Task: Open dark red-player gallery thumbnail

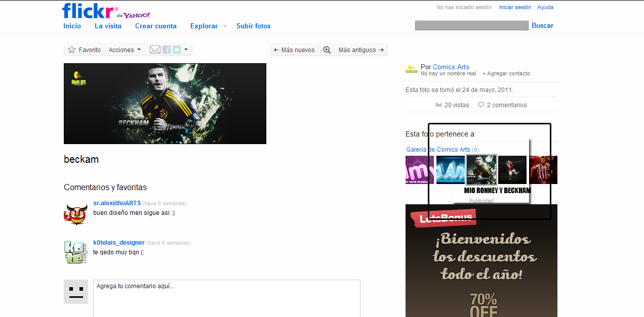Action: click(x=512, y=169)
